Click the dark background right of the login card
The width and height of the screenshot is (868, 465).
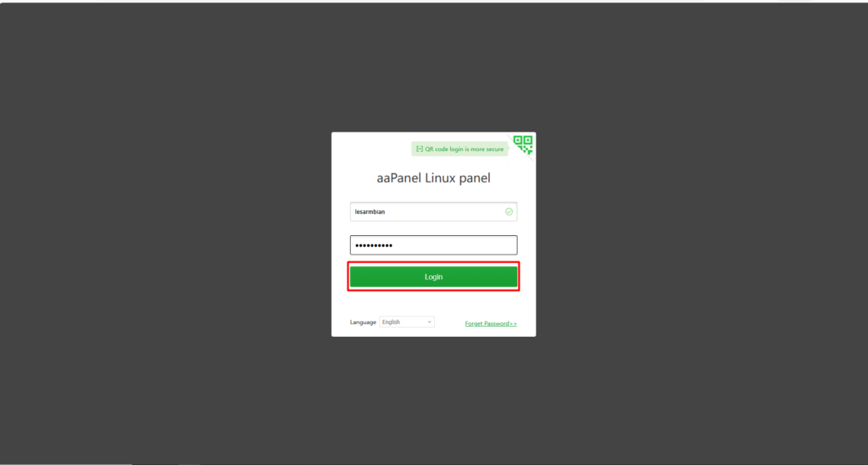[701, 232]
